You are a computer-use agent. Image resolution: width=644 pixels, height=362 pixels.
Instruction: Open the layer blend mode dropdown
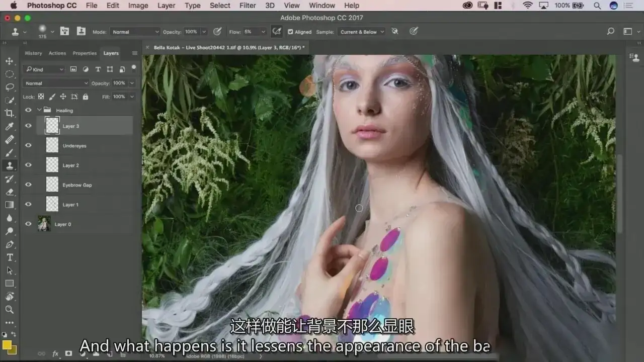pyautogui.click(x=56, y=83)
